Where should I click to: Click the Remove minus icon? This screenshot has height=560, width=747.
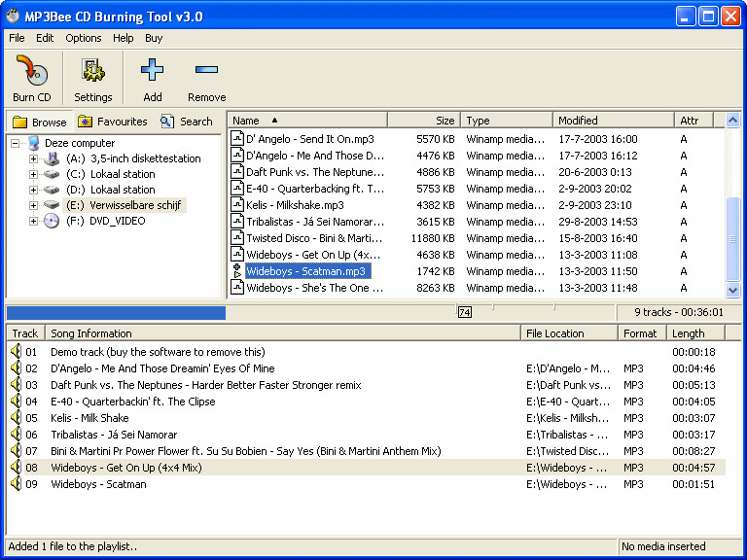[207, 70]
